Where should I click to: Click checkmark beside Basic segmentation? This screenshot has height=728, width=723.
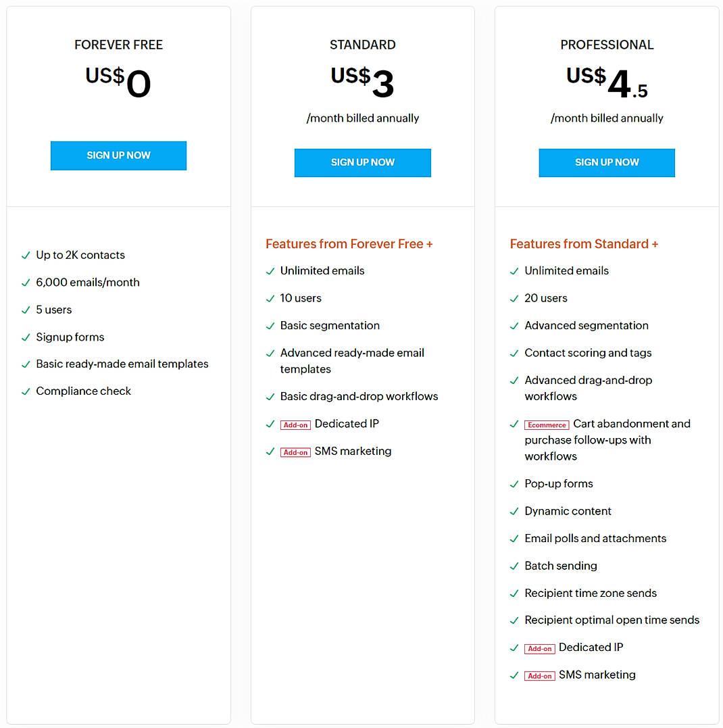point(270,326)
